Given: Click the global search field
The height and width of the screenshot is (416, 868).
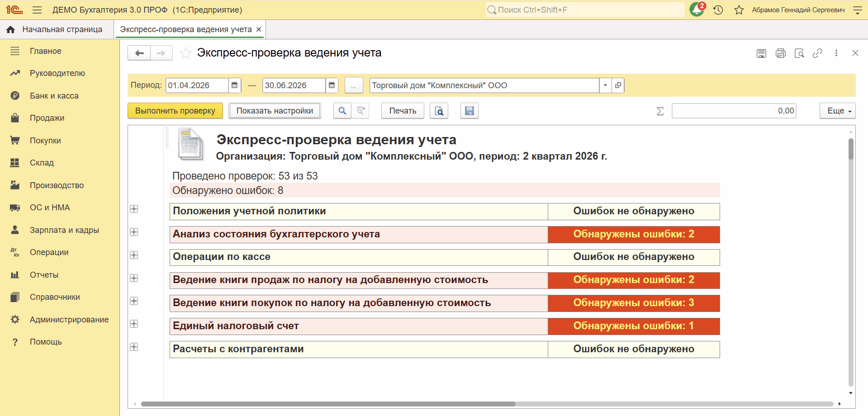Looking at the screenshot, I should tap(585, 10).
